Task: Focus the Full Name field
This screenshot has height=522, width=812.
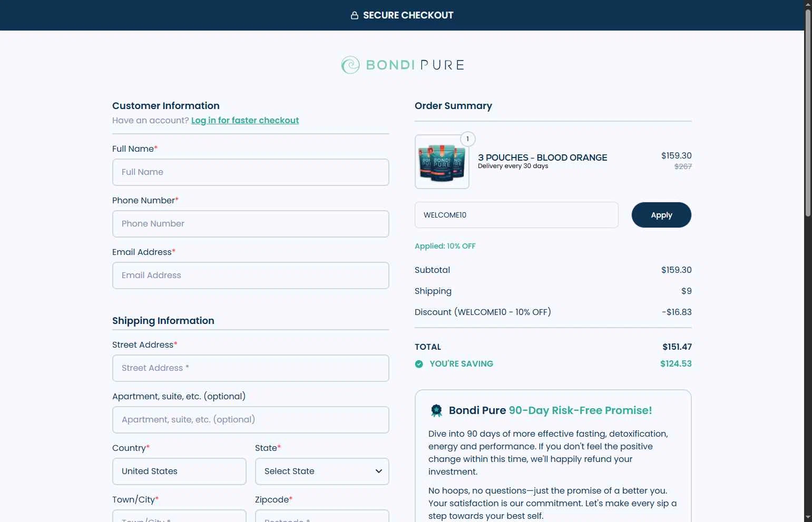Action: [x=251, y=172]
